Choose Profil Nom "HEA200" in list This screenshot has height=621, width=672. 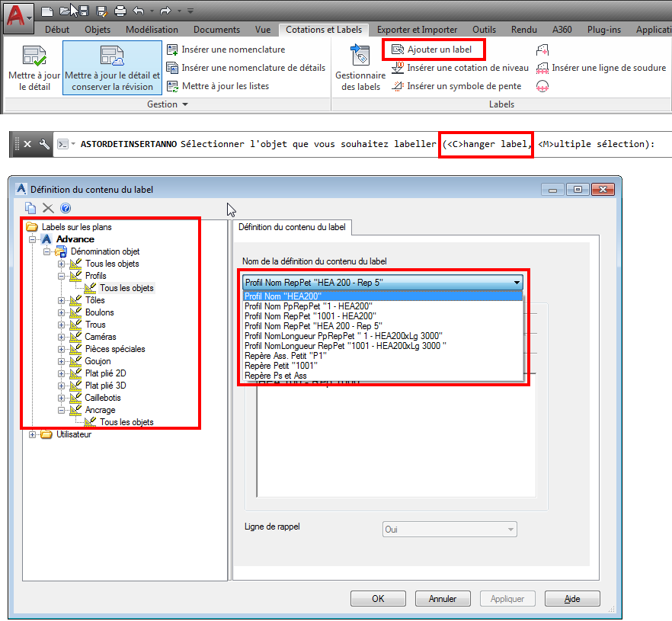point(382,296)
